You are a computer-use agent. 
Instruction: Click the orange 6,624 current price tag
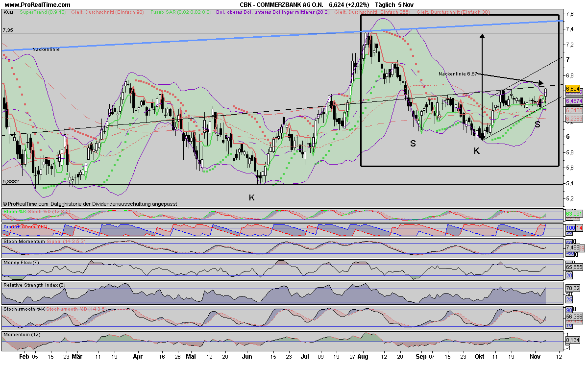pos(572,89)
